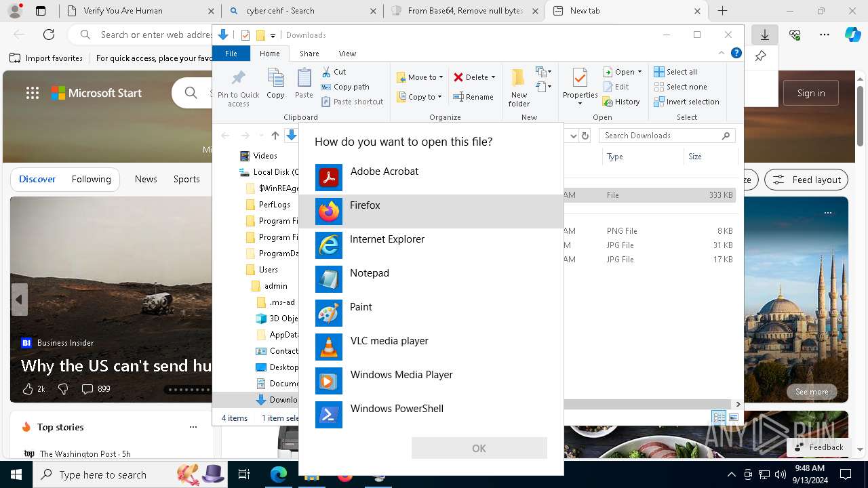Open Microsoft Start app launcher grid

(x=33, y=93)
